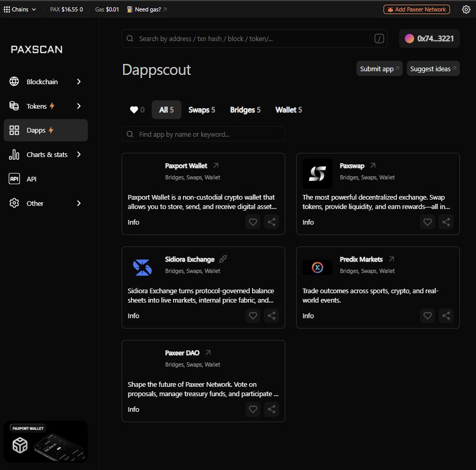Open the Chains dropdown menu
The height and width of the screenshot is (470, 476).
tap(20, 9)
